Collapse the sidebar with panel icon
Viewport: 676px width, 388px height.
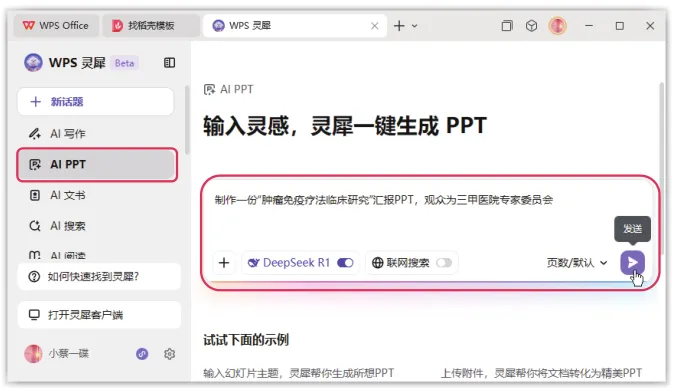point(169,63)
